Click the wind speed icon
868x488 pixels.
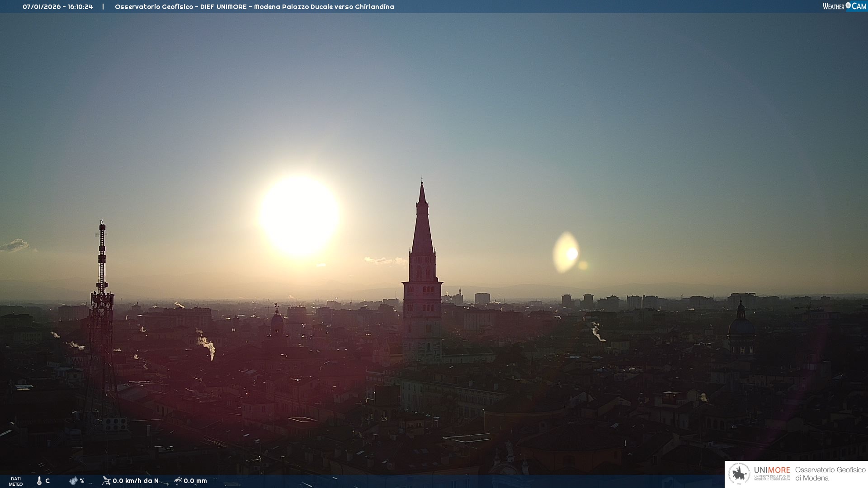[x=106, y=481]
